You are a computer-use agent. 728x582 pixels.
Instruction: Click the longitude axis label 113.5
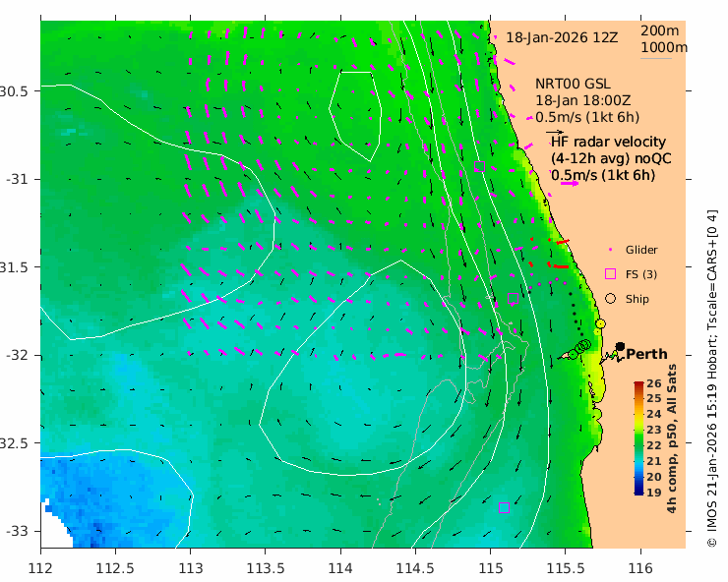[x=265, y=568]
